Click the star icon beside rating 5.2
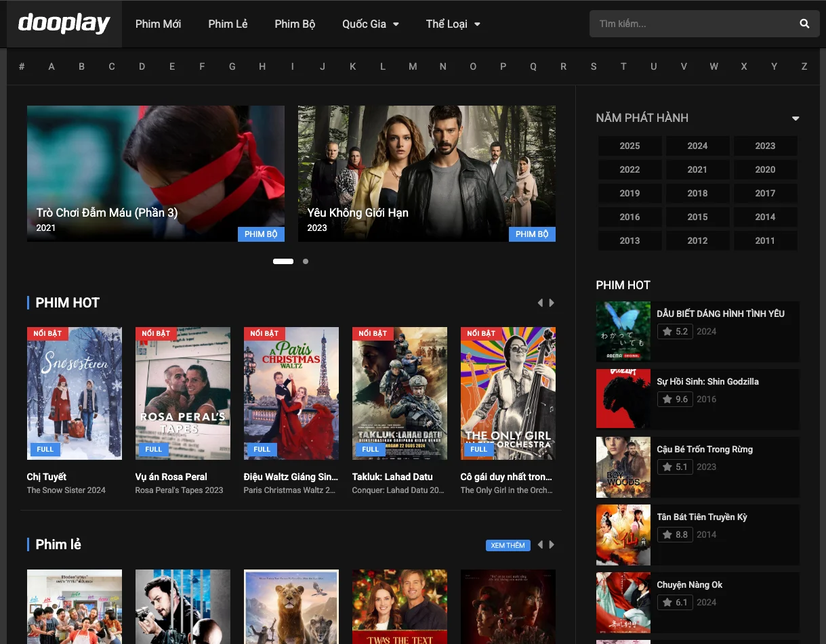The width and height of the screenshot is (826, 644). coord(667,331)
